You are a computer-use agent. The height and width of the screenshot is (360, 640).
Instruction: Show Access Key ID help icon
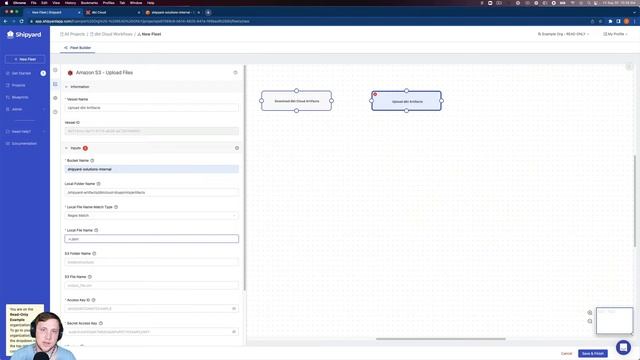pyautogui.click(x=93, y=300)
